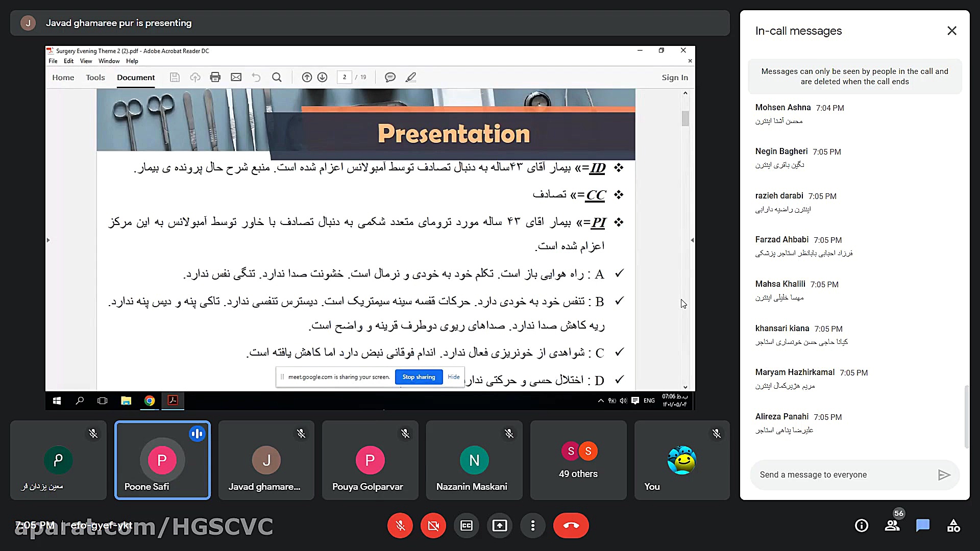This screenshot has width=980, height=551.
Task: Focus the Send a message field
Action: pos(842,475)
